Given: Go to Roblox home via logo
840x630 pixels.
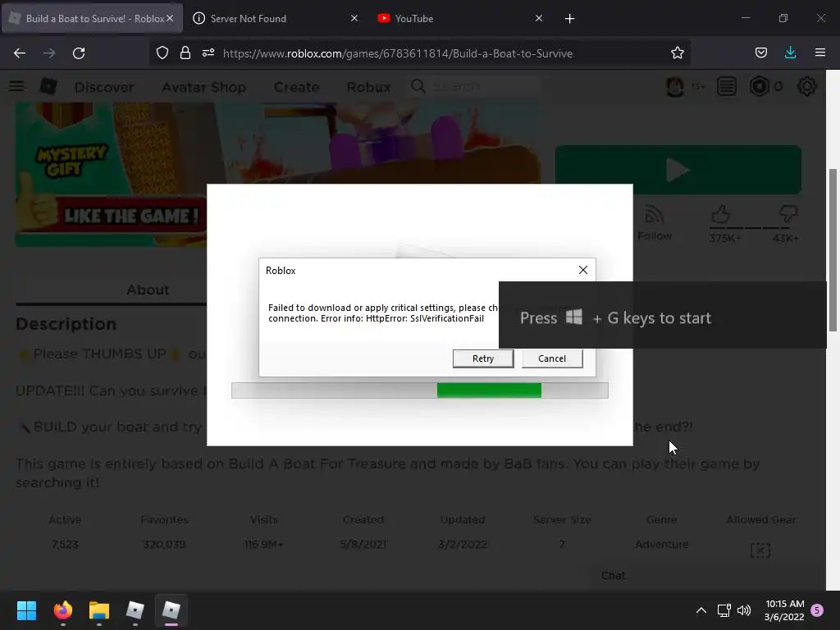Looking at the screenshot, I should [x=48, y=86].
